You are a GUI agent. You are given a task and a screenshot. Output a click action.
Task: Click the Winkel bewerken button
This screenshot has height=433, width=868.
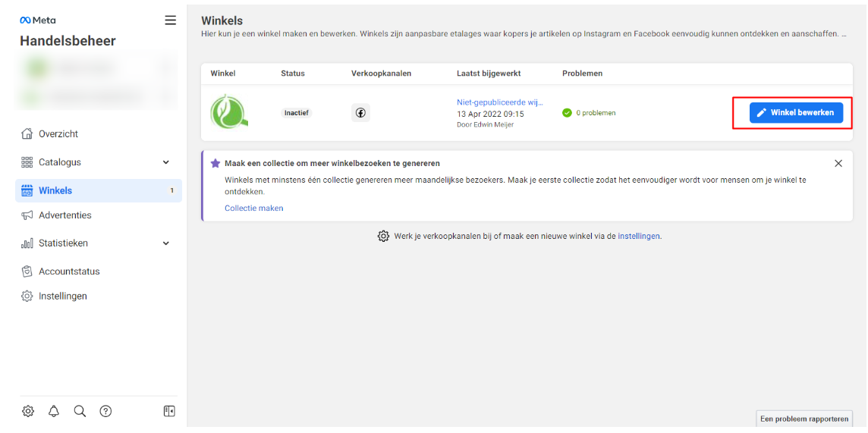click(796, 112)
